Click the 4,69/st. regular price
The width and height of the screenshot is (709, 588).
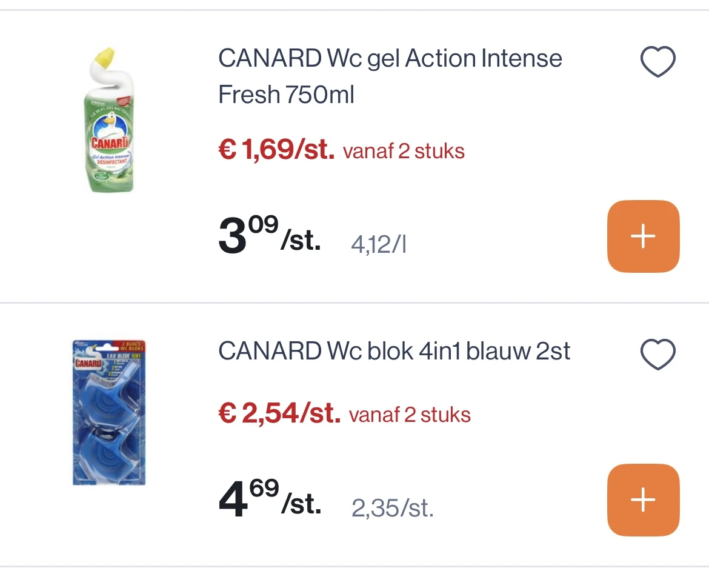coord(269,501)
